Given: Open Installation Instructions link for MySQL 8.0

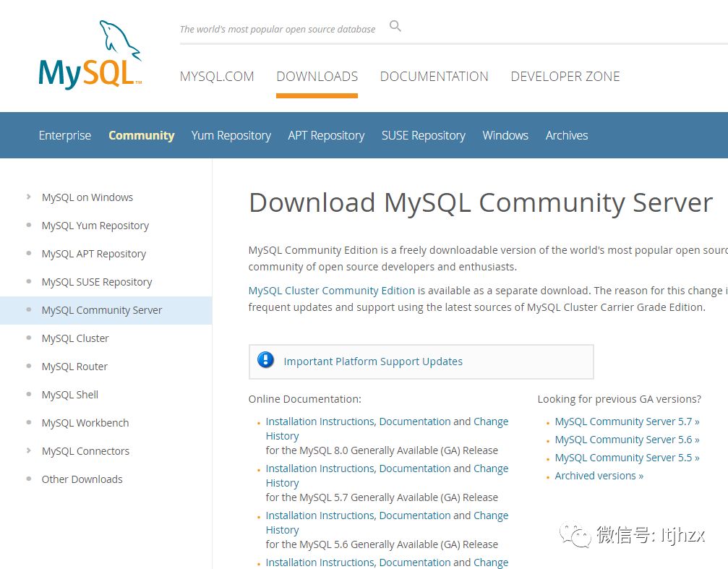Looking at the screenshot, I should click(x=320, y=422).
